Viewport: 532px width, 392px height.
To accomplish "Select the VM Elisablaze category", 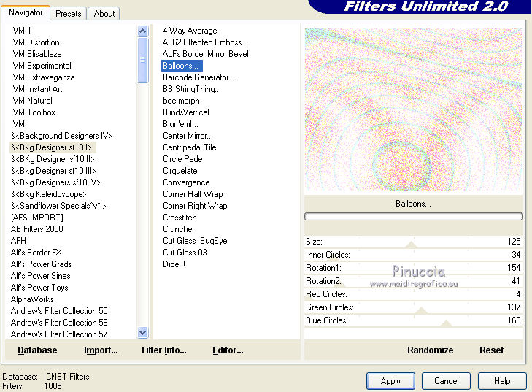I will [x=37, y=54].
